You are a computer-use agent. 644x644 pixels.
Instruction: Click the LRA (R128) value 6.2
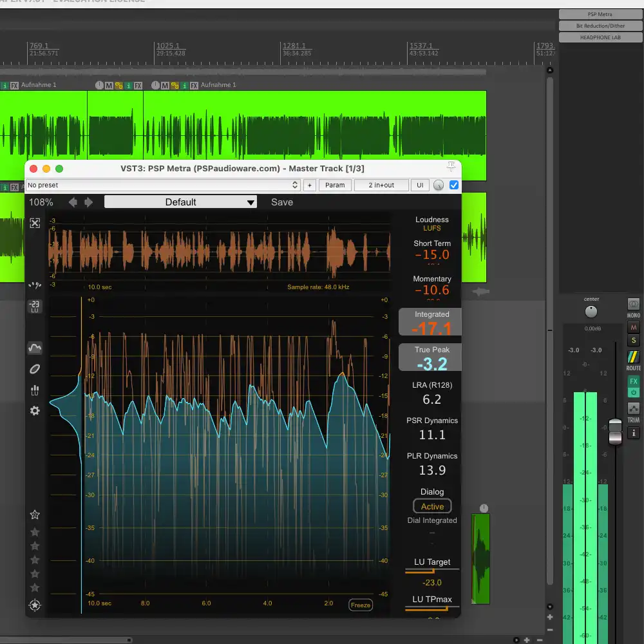tap(432, 399)
